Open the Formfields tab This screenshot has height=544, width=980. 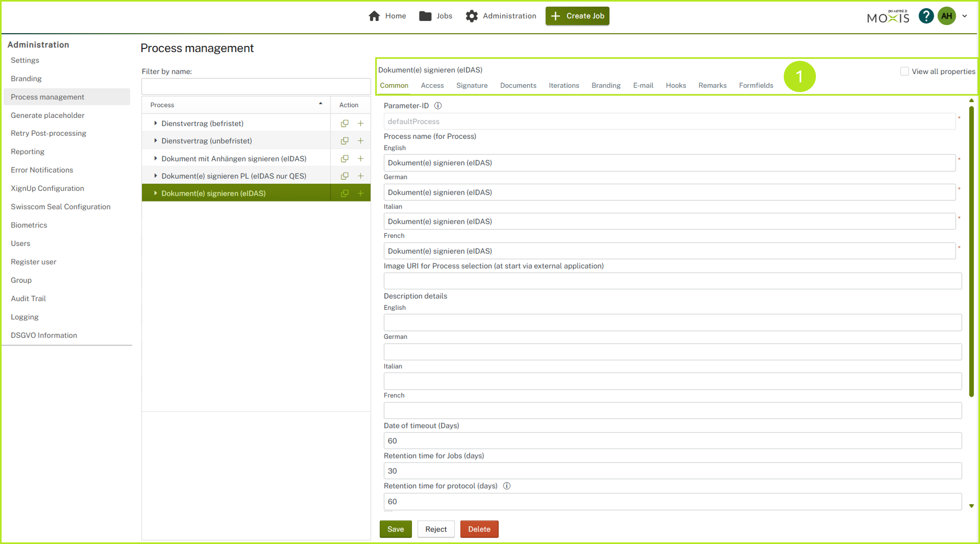pyautogui.click(x=756, y=85)
